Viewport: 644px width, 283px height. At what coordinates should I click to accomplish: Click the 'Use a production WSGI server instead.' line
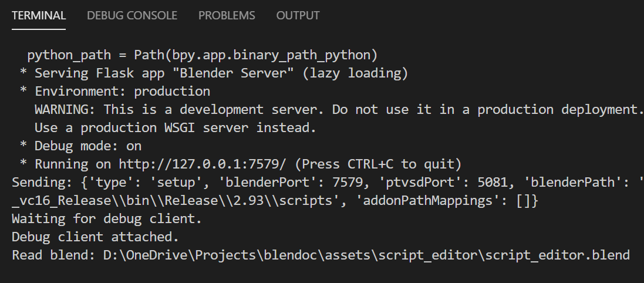pyautogui.click(x=176, y=128)
